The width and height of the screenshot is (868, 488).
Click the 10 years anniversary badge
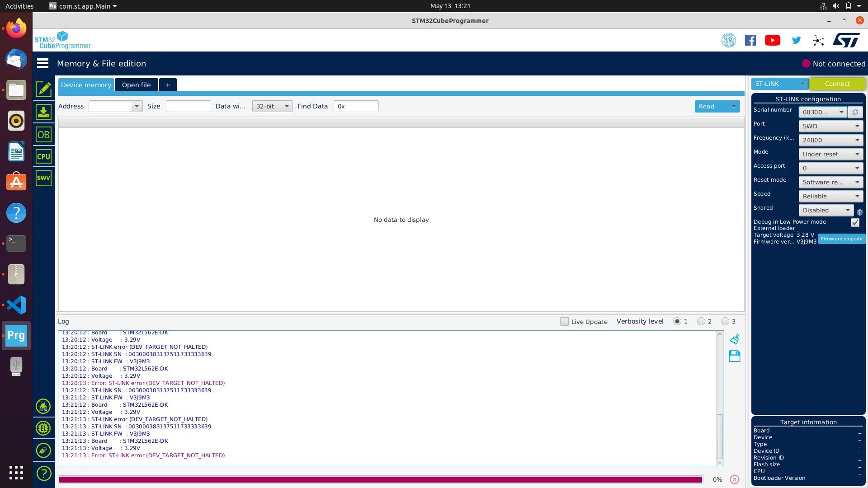[x=729, y=40]
